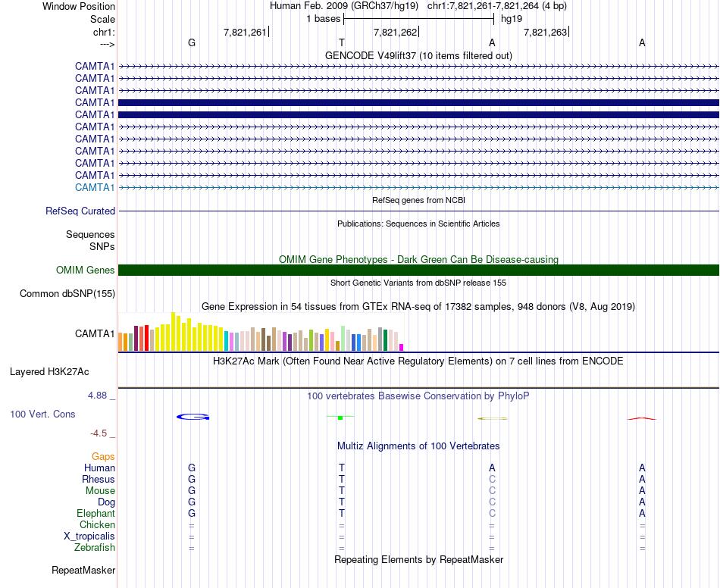Click the RepeatMasker track label

83,570
